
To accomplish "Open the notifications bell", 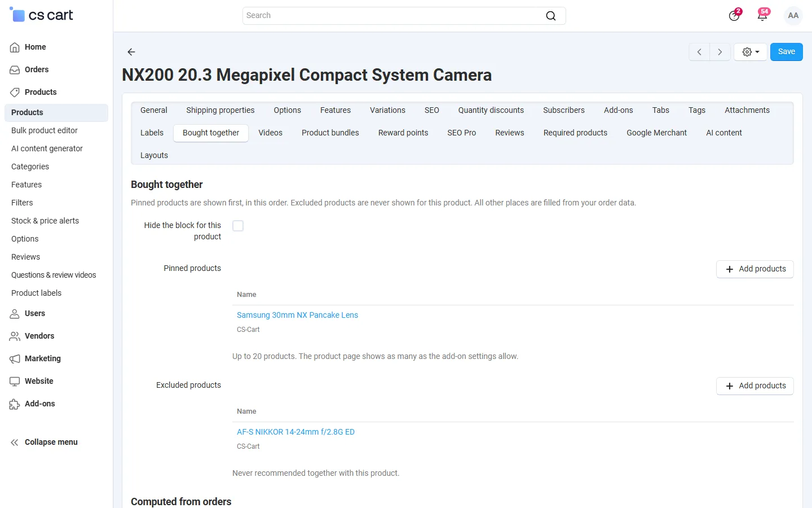I will click(762, 15).
